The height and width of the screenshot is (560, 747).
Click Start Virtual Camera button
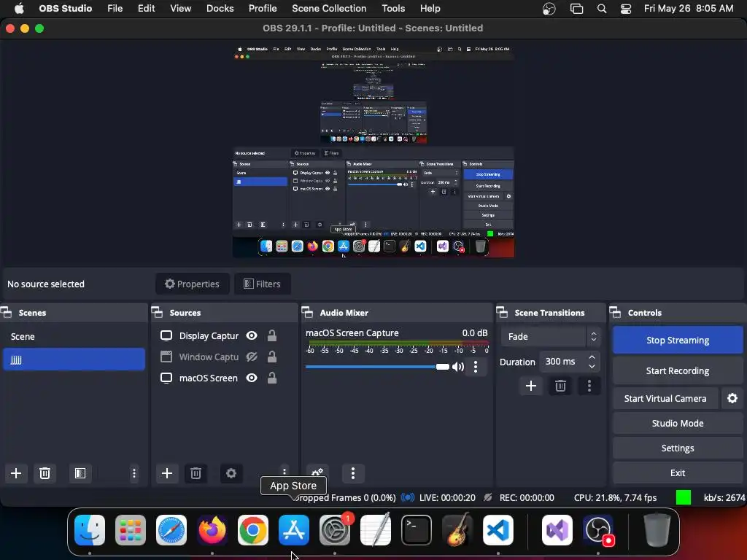[x=665, y=399]
